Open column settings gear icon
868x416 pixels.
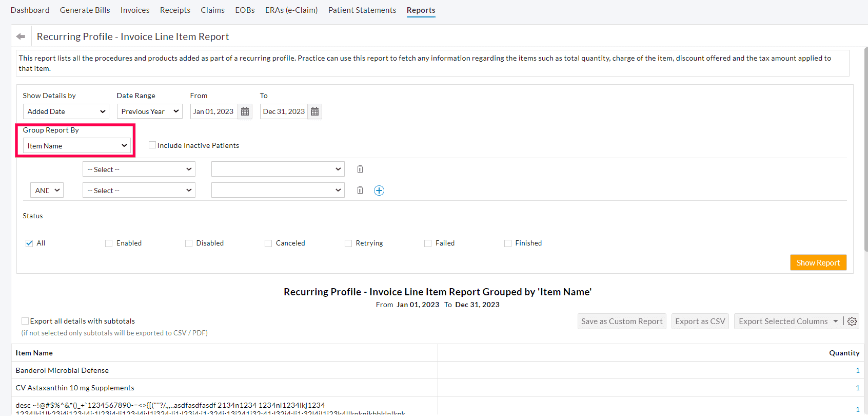pyautogui.click(x=852, y=322)
